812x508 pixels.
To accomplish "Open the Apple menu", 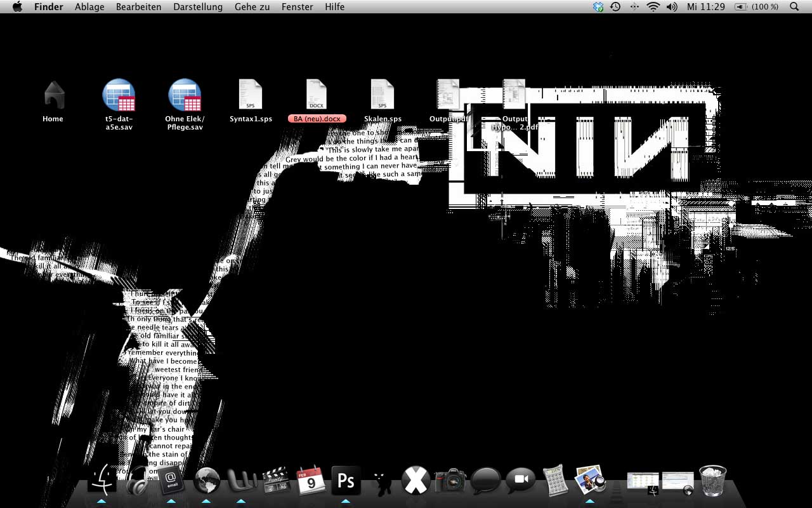I will pyautogui.click(x=17, y=7).
